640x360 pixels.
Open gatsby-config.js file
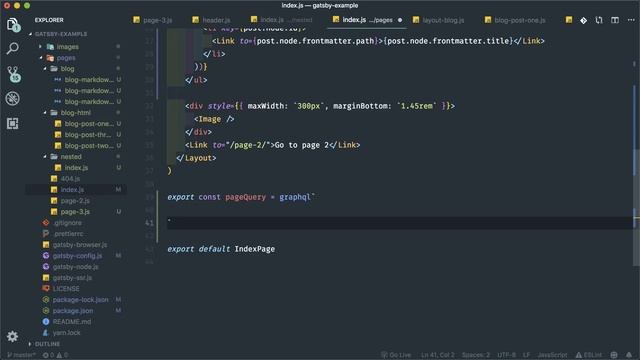76,256
